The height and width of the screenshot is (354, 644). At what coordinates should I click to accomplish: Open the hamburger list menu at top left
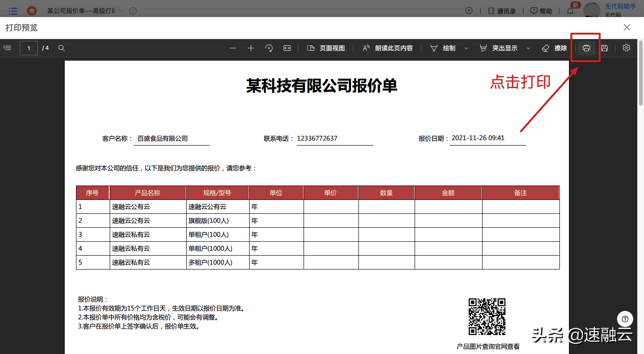(13, 10)
